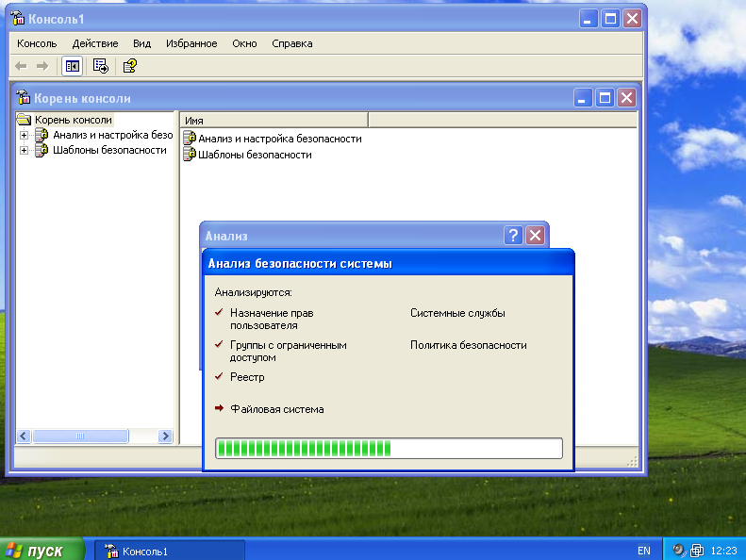Click Консоль1 taskbar button

(x=170, y=551)
